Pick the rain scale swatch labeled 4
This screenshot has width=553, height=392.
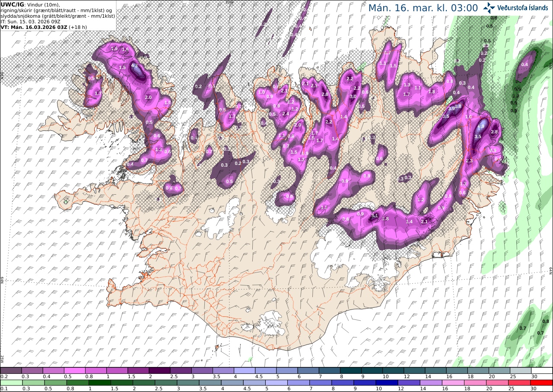[233, 383]
